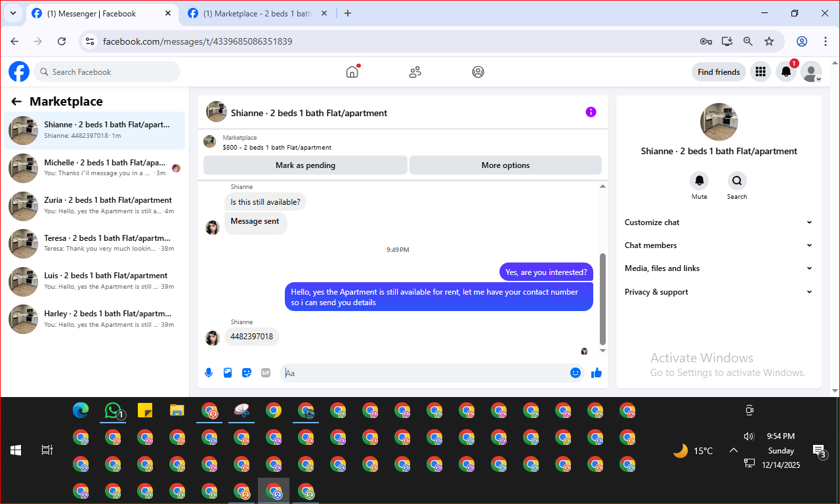Expand Media, files and links section
Screen dimensions: 840x504
[x=719, y=268]
